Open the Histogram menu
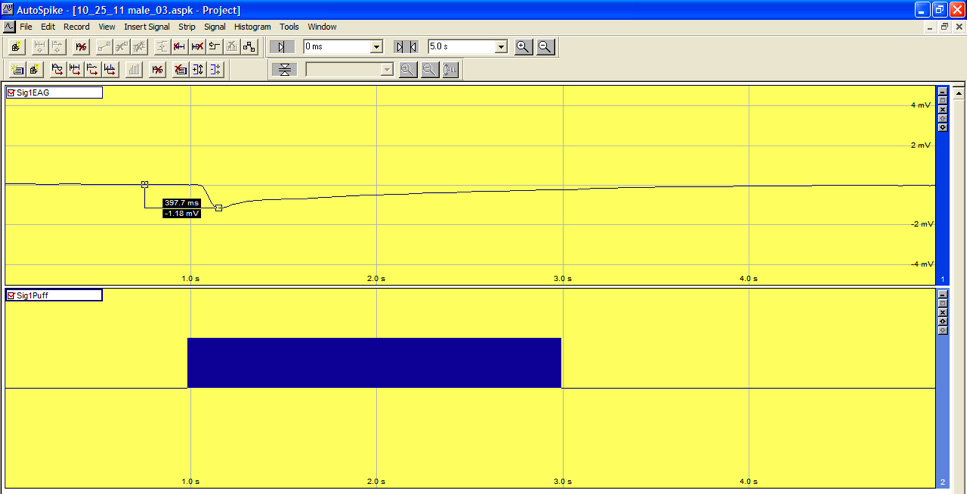This screenshot has width=967, height=494. coord(252,27)
